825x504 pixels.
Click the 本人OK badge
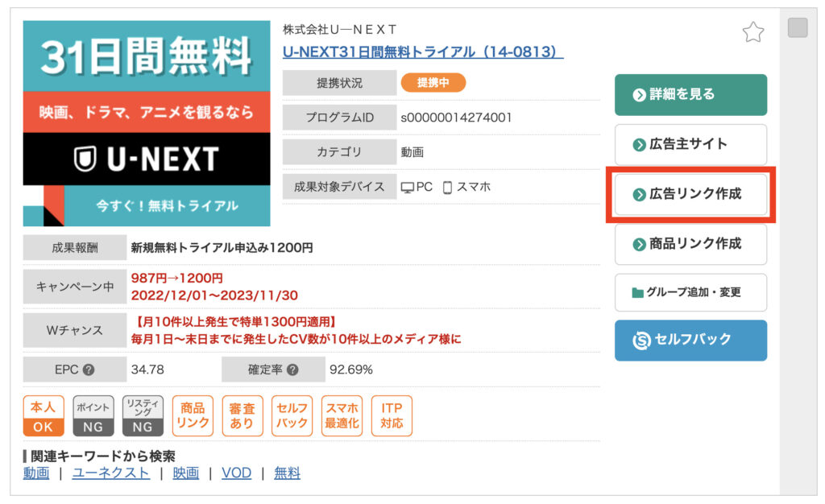click(44, 415)
